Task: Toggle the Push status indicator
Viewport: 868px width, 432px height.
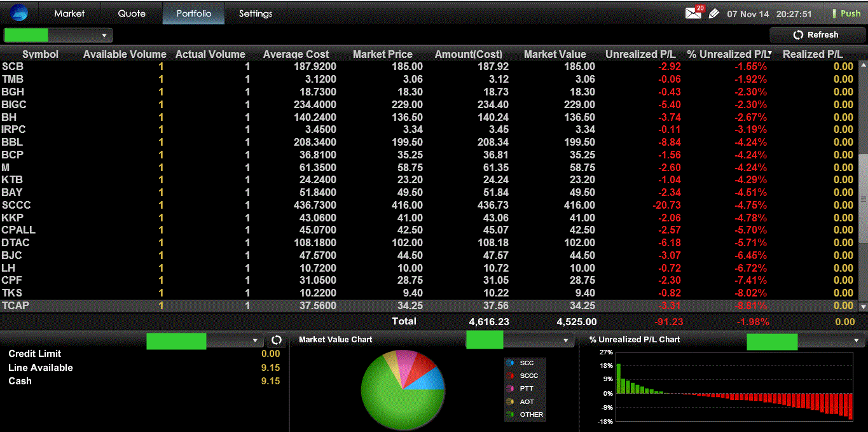Action: [x=846, y=13]
